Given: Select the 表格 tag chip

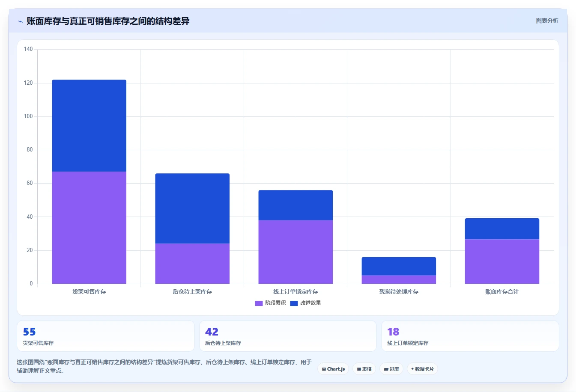Looking at the screenshot, I should pyautogui.click(x=364, y=369).
